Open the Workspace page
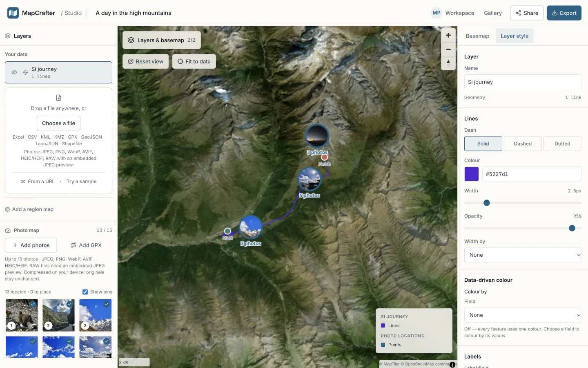 tap(460, 13)
